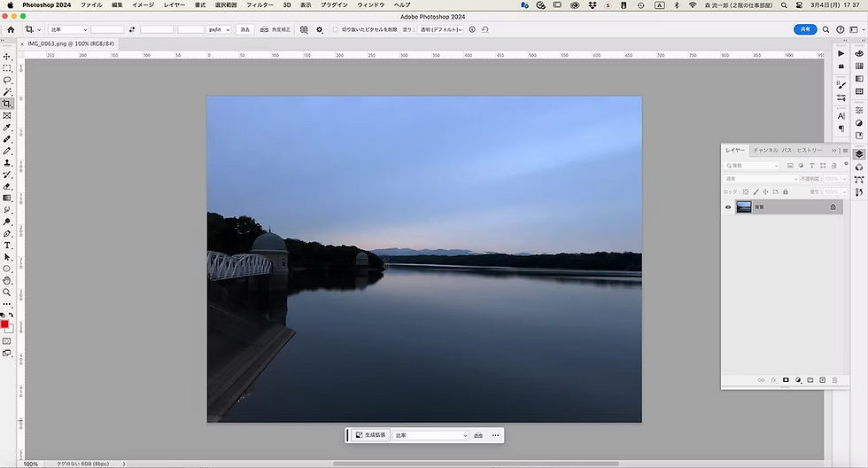Select the Frame tool

coord(7,115)
